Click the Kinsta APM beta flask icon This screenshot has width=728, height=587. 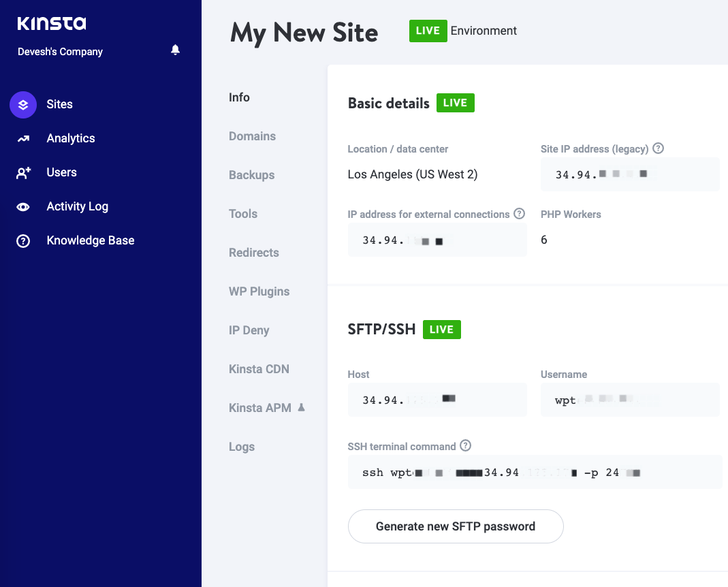pos(301,407)
